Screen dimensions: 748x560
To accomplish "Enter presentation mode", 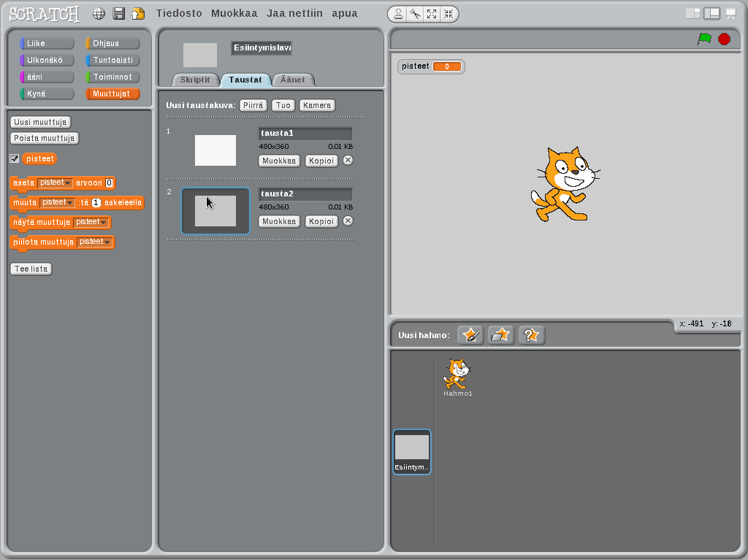I will tap(730, 14).
